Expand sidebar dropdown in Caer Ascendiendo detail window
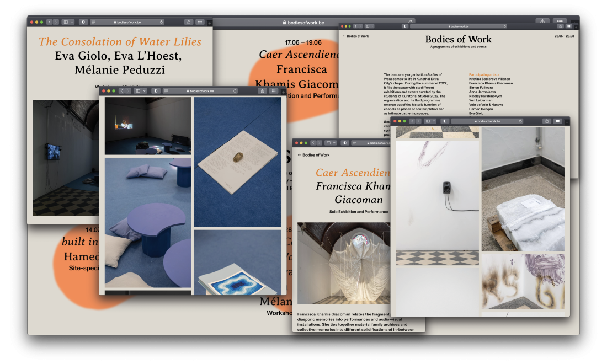 pos(334,143)
